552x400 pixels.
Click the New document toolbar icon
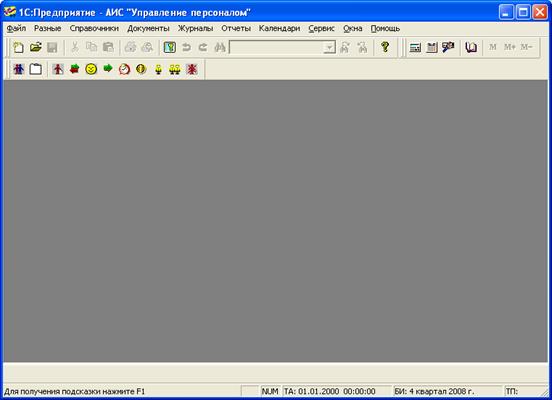pyautogui.click(x=18, y=48)
